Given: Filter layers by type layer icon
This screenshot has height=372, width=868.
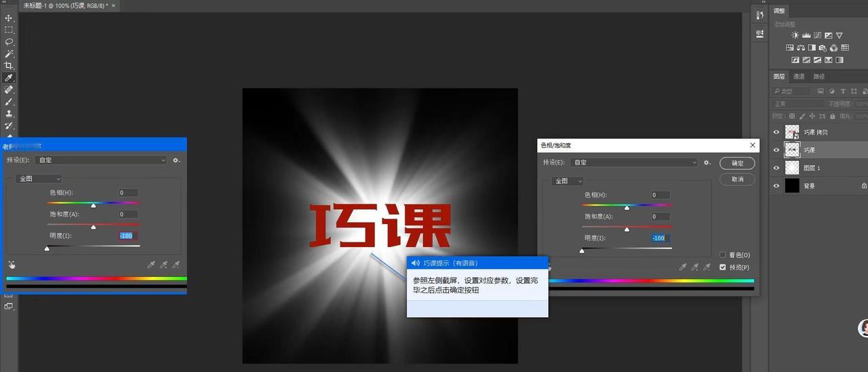Looking at the screenshot, I should pyautogui.click(x=843, y=91).
